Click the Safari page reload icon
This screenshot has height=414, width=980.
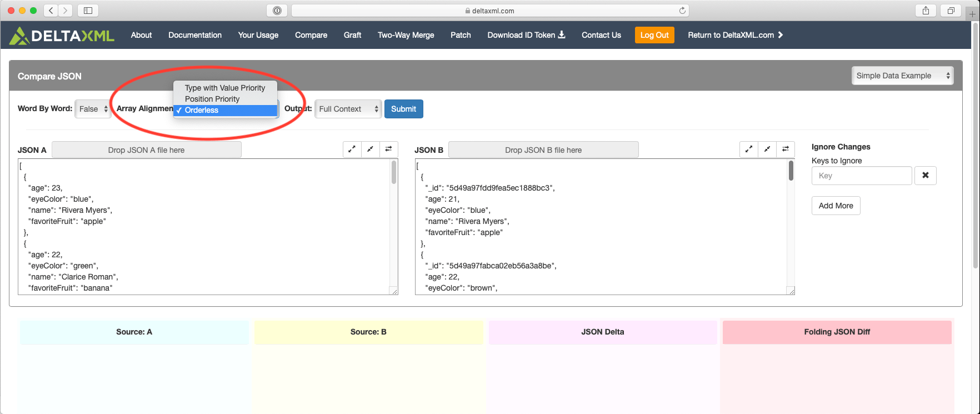coord(682,11)
